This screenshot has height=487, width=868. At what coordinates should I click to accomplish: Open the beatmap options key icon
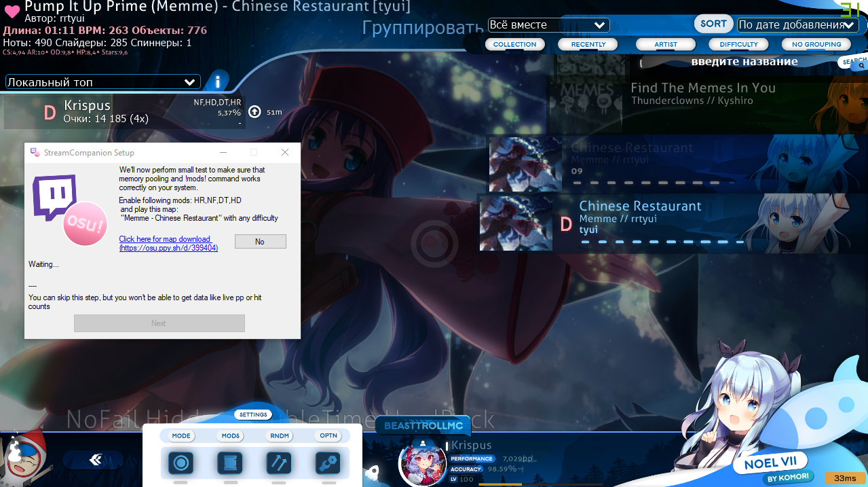click(x=328, y=463)
